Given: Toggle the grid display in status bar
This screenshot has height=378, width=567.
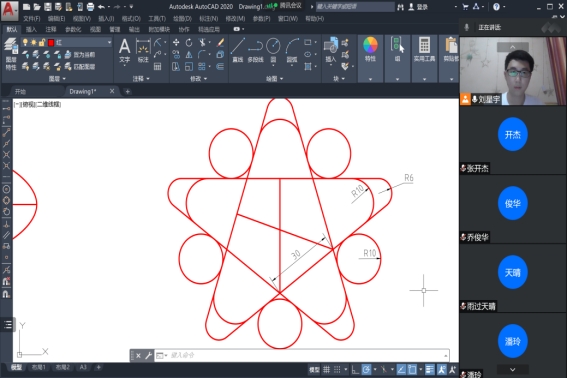Looking at the screenshot, I should pos(327,369).
